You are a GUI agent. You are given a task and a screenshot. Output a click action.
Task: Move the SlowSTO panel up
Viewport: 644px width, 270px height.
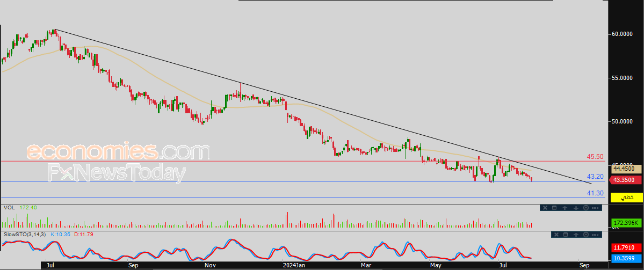(576, 235)
